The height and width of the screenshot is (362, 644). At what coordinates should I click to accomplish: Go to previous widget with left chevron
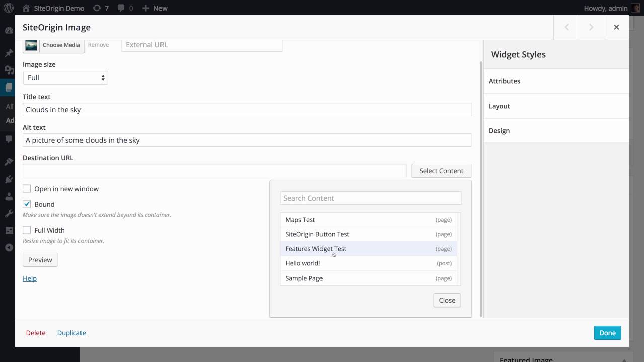click(566, 27)
